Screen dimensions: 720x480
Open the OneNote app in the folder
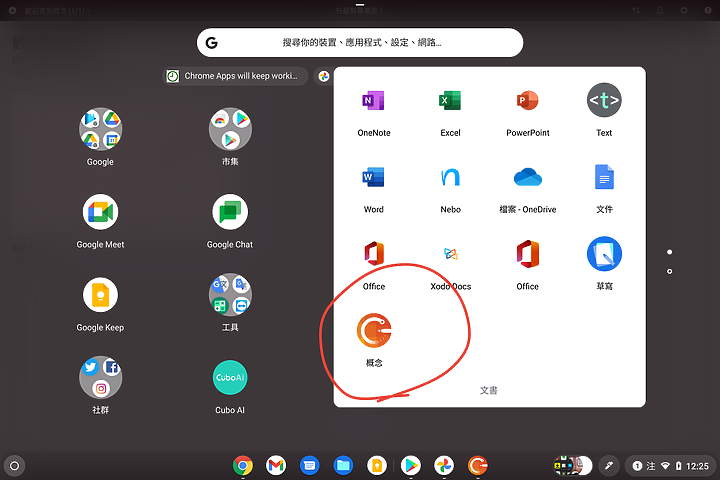(373, 101)
